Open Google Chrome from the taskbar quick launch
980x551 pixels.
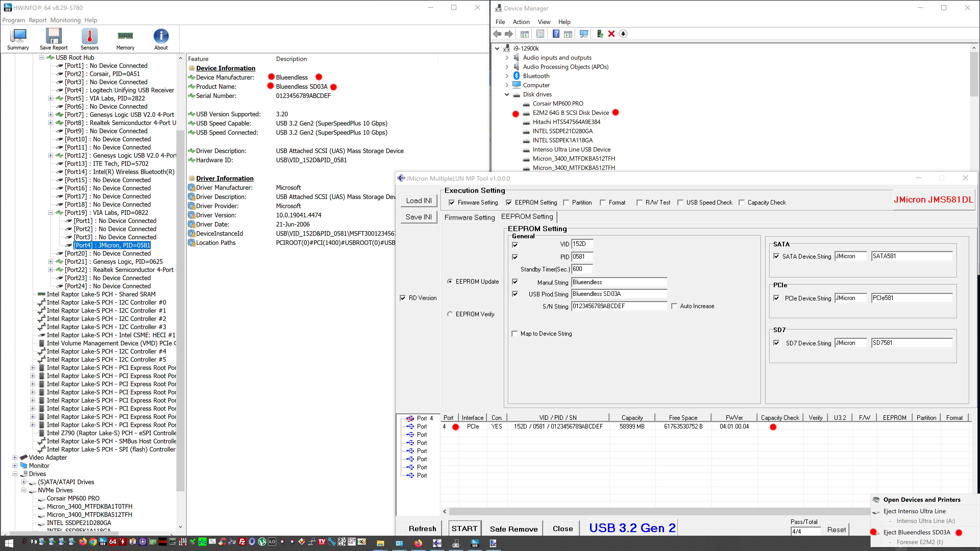93,542
